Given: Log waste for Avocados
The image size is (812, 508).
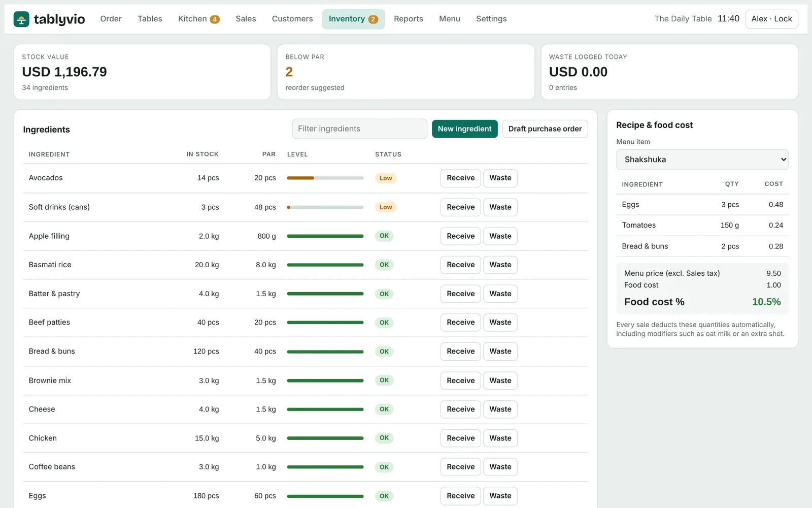Looking at the screenshot, I should pyautogui.click(x=500, y=178).
